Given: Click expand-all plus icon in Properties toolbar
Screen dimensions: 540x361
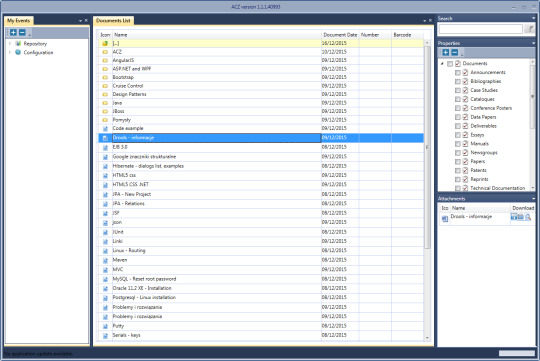Looking at the screenshot, I should coord(446,52).
